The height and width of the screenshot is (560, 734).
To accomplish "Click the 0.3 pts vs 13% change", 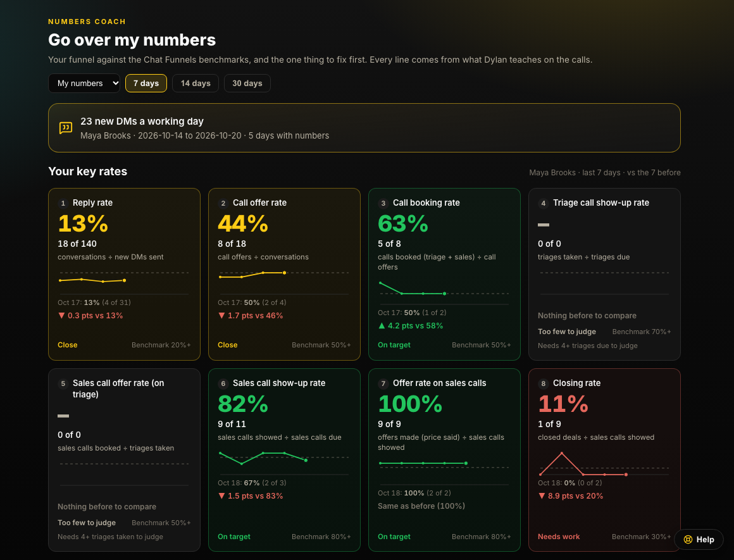I will tap(90, 316).
